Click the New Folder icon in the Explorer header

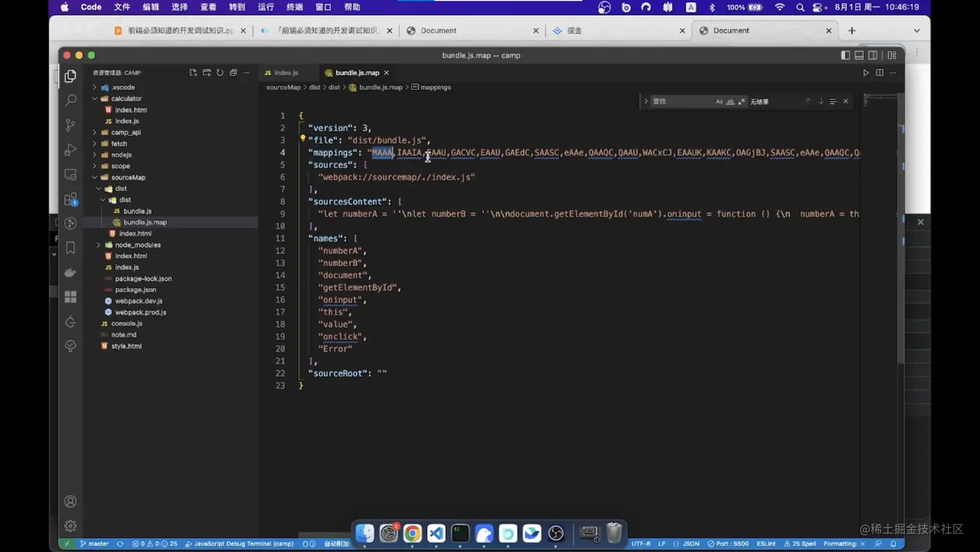coord(207,73)
